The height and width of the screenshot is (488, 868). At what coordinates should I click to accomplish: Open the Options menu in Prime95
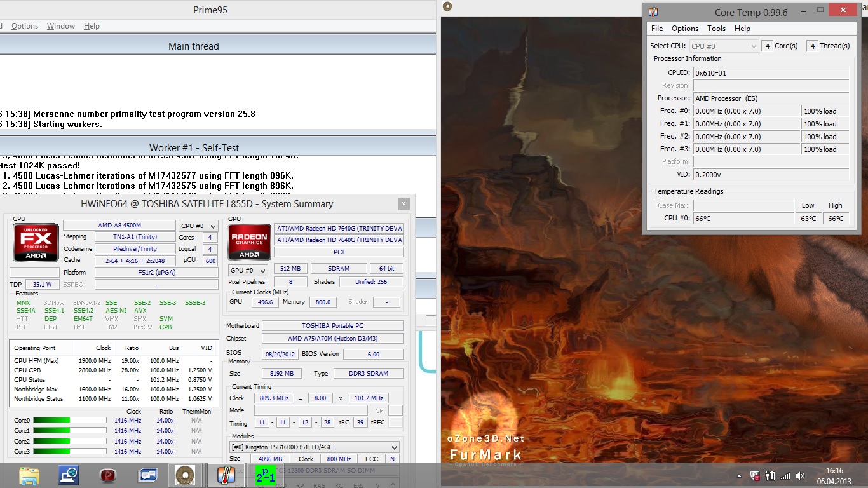[x=25, y=26]
